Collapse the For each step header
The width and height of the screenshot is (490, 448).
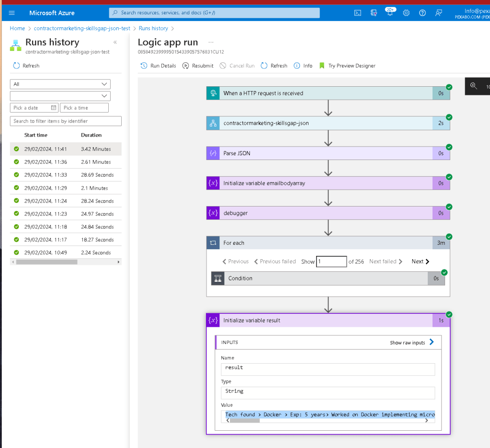(x=328, y=243)
